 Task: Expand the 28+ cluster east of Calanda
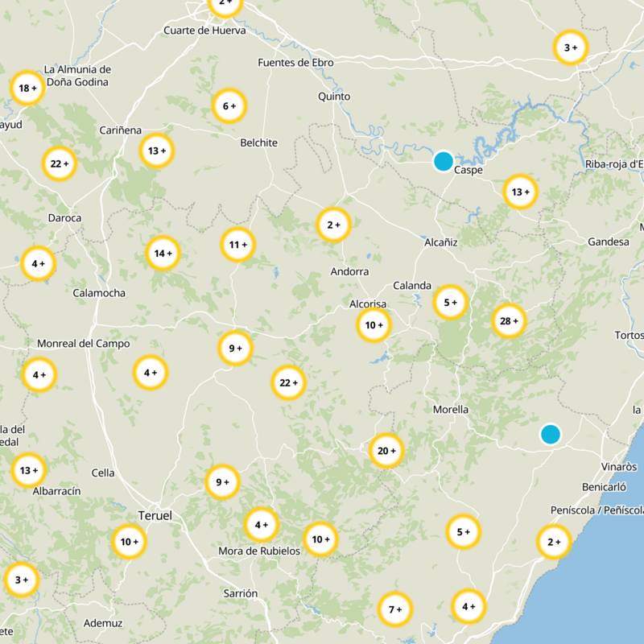[x=509, y=320]
